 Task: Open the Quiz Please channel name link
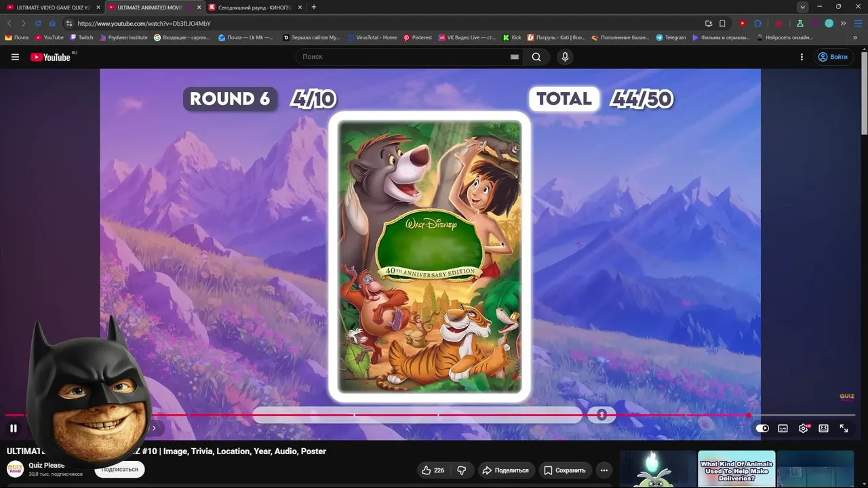coord(47,466)
